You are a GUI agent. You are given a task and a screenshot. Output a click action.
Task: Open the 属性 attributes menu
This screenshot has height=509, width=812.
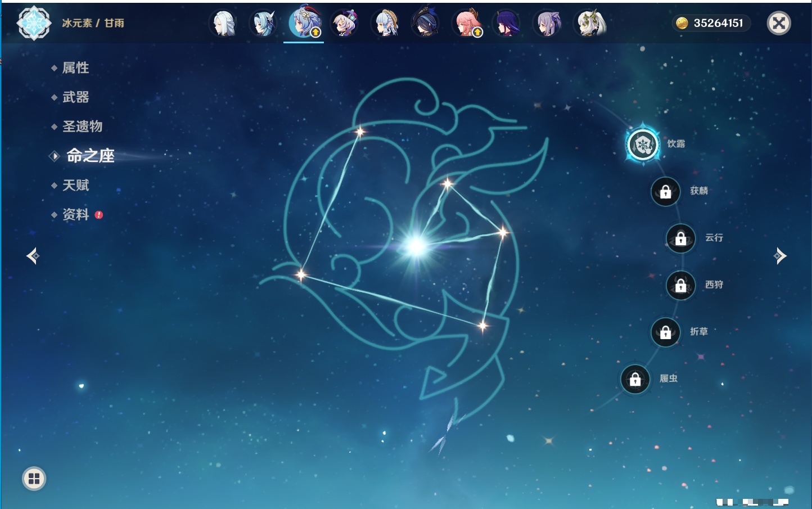[x=75, y=68]
